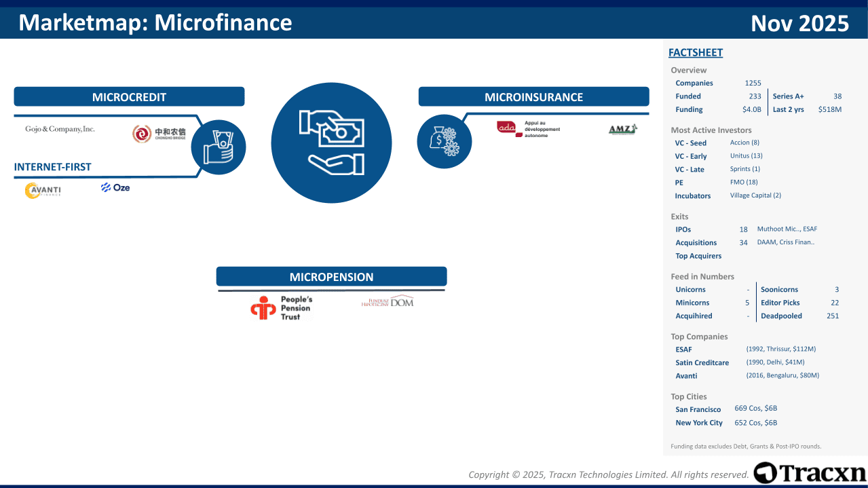Click the INTERNET-FIRST subcategory label
Screen dimensions: 868x488
tap(53, 166)
